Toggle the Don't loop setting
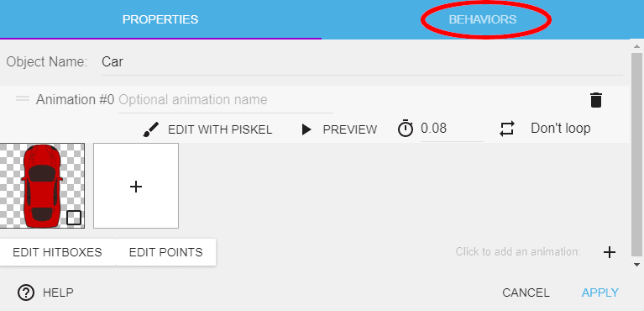This screenshot has height=311, width=644. (560, 129)
